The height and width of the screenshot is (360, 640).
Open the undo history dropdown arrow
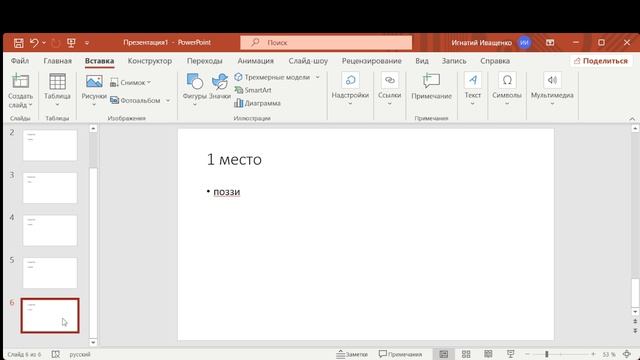44,42
